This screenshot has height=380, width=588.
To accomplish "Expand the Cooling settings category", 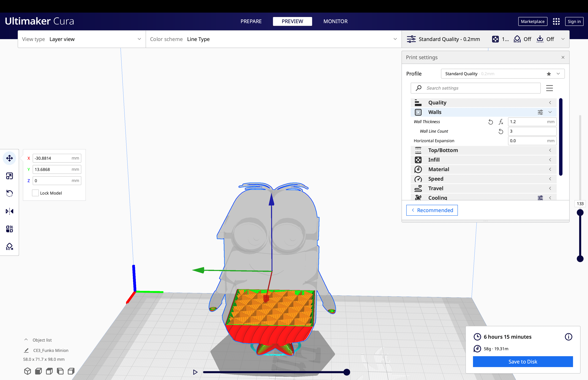I will [x=483, y=197].
